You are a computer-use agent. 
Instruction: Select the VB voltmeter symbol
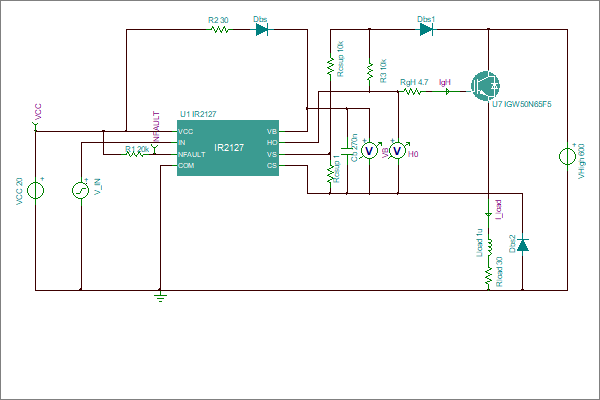click(369, 151)
